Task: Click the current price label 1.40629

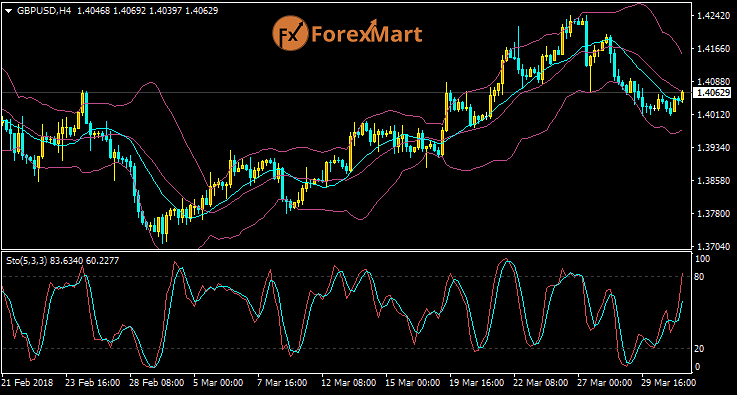Action: coord(713,92)
